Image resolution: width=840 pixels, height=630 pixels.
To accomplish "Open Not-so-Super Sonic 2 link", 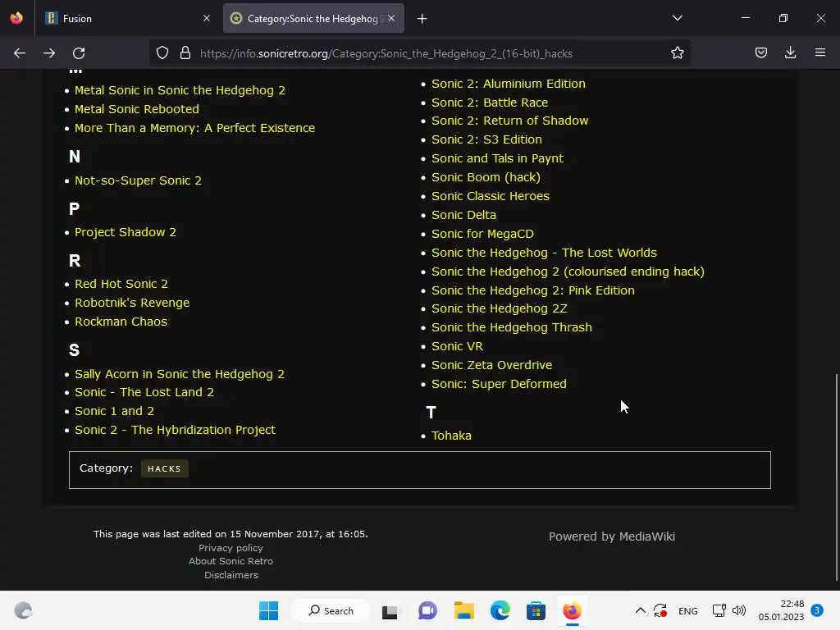I will coord(138,180).
